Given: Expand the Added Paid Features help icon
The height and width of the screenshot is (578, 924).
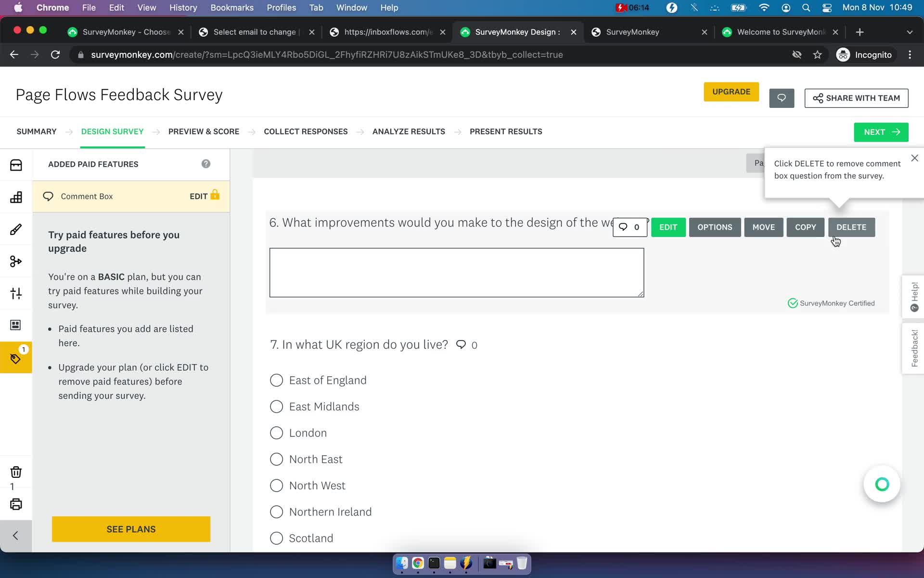Looking at the screenshot, I should [x=205, y=164].
